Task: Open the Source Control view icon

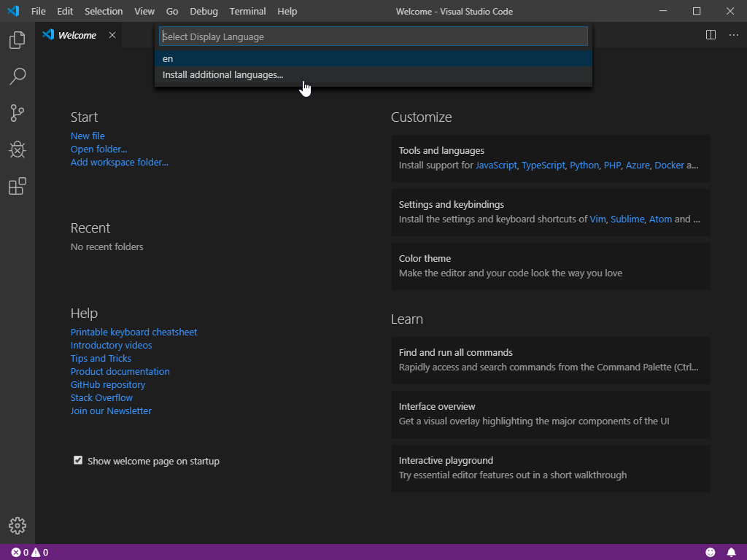Action: coord(18,113)
